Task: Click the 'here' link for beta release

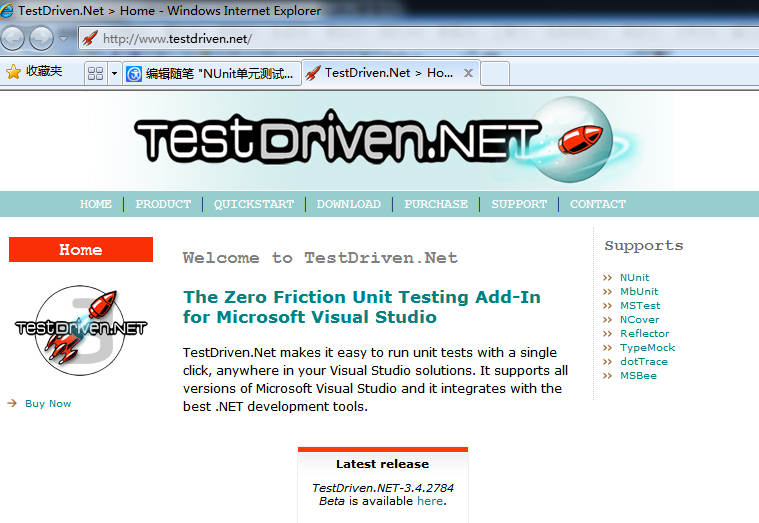Action: pos(430,501)
